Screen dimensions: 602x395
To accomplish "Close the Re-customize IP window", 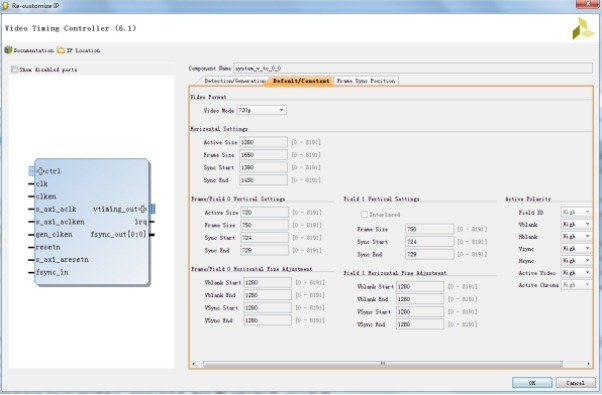I will click(588, 4).
